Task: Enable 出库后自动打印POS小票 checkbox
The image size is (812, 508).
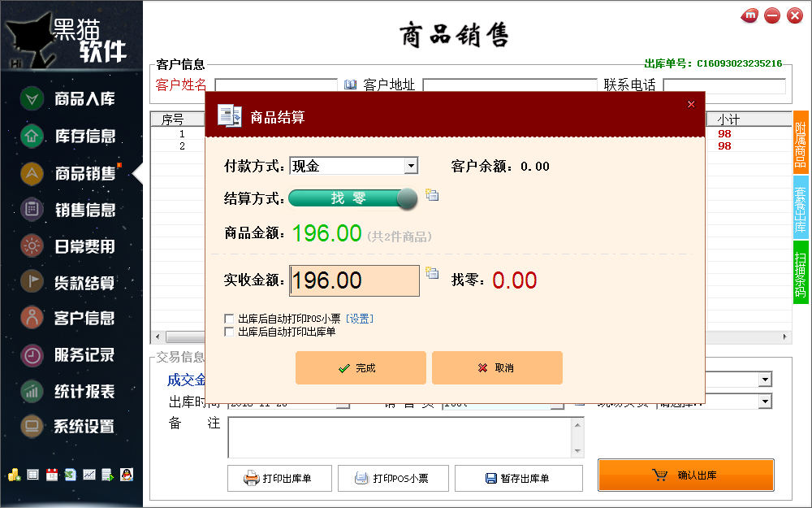Action: tap(229, 319)
